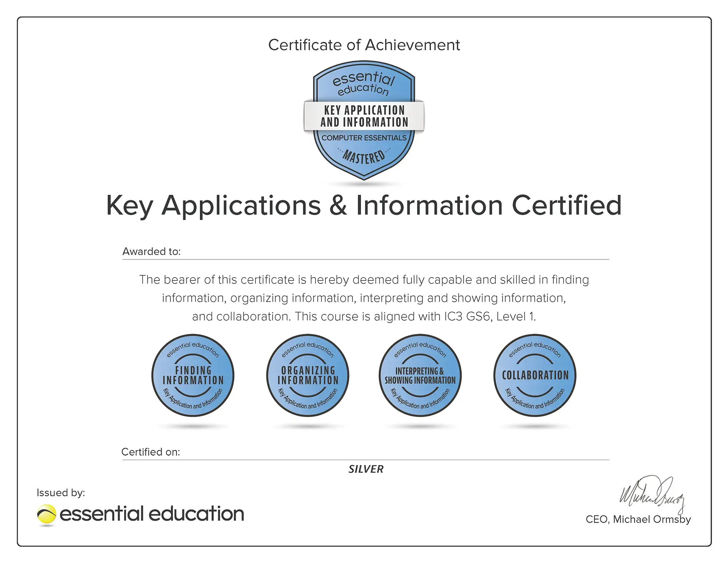Click the Organizing Information badge

tap(308, 375)
